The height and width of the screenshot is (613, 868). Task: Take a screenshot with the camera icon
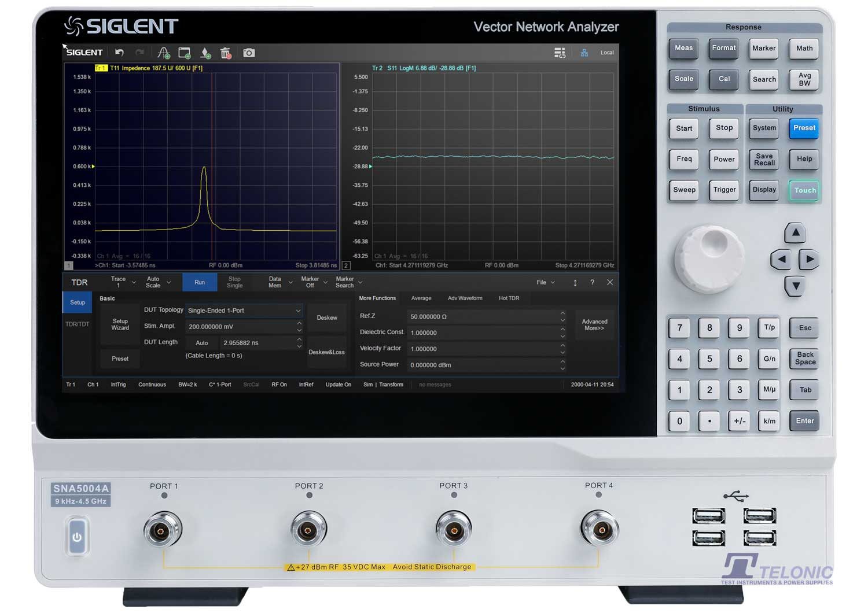[x=249, y=53]
